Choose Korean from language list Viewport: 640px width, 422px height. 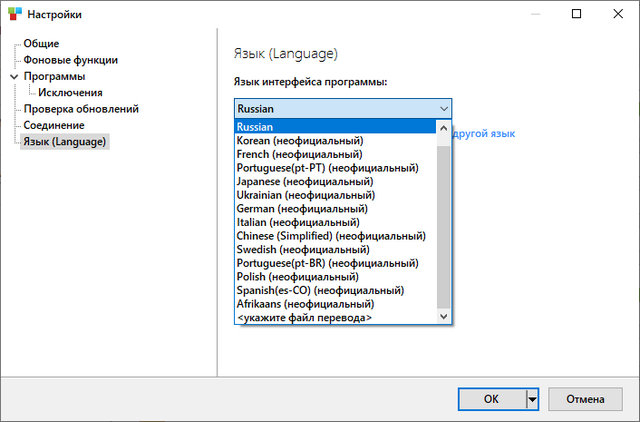pyautogui.click(x=299, y=141)
